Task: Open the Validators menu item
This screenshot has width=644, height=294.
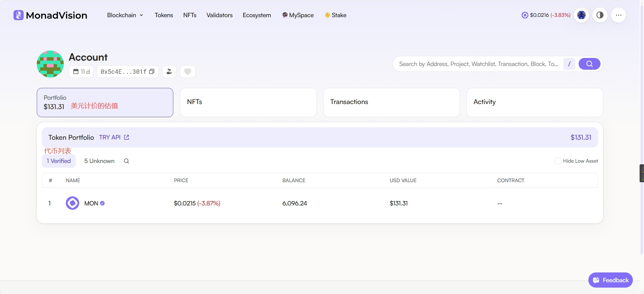Action: coord(219,15)
